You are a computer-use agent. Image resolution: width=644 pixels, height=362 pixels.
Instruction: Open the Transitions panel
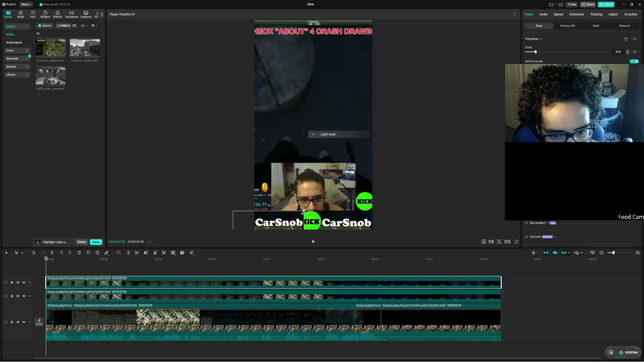tap(71, 14)
